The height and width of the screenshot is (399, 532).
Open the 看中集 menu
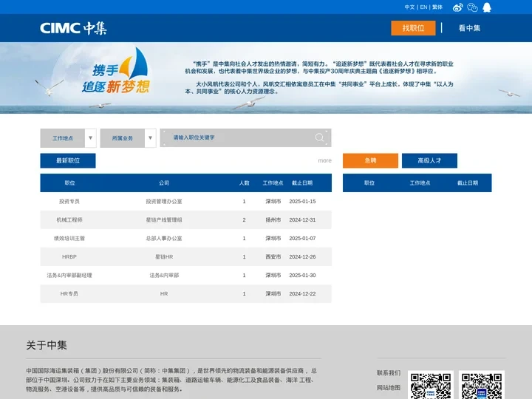(469, 28)
